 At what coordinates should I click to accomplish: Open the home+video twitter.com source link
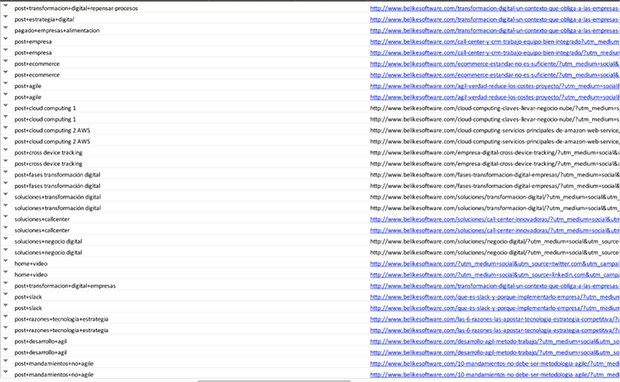(495, 264)
